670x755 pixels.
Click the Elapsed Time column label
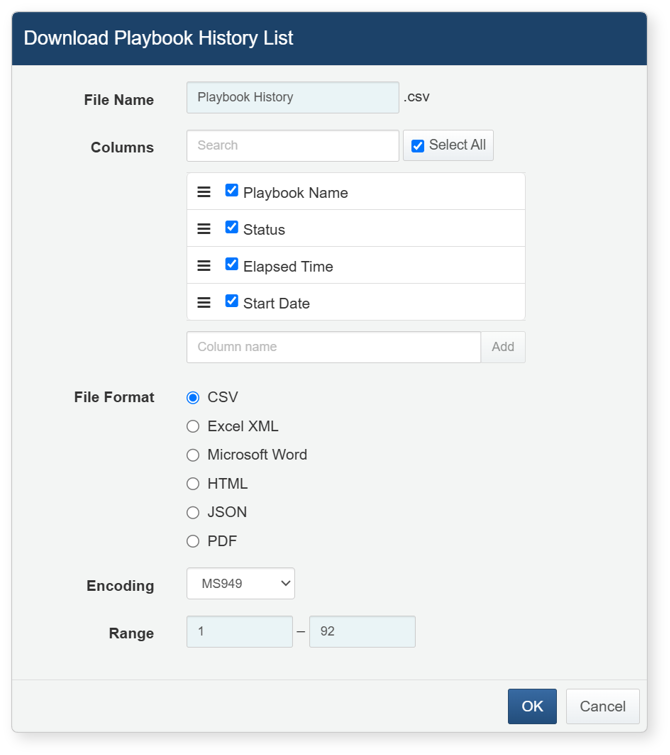pyautogui.click(x=288, y=267)
